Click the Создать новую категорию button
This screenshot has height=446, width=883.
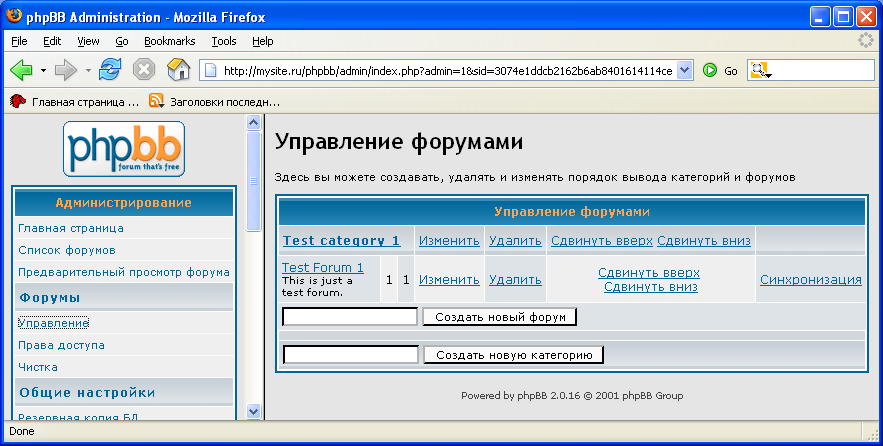tap(514, 355)
